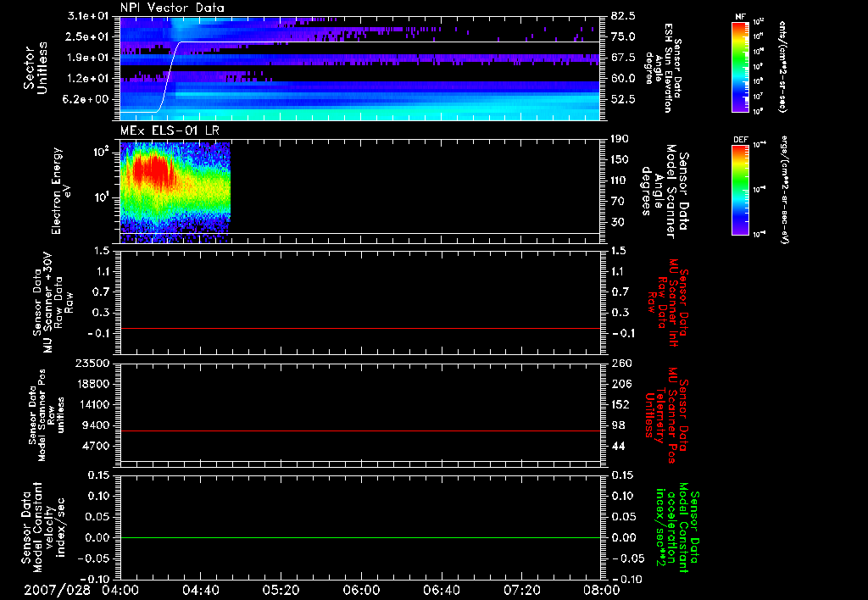The height and width of the screenshot is (600, 868).
Task: Click the 05:20 time axis label
Action: (x=281, y=590)
